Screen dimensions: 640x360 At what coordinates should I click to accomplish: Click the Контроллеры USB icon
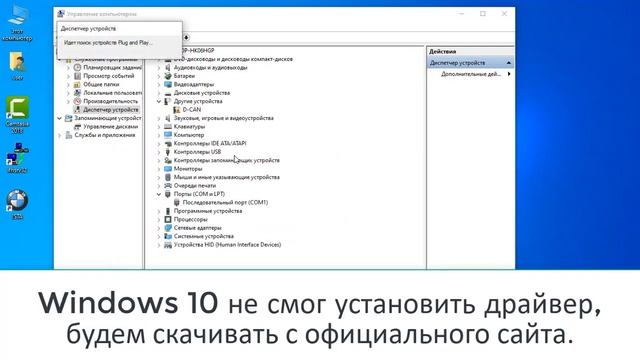(168, 152)
